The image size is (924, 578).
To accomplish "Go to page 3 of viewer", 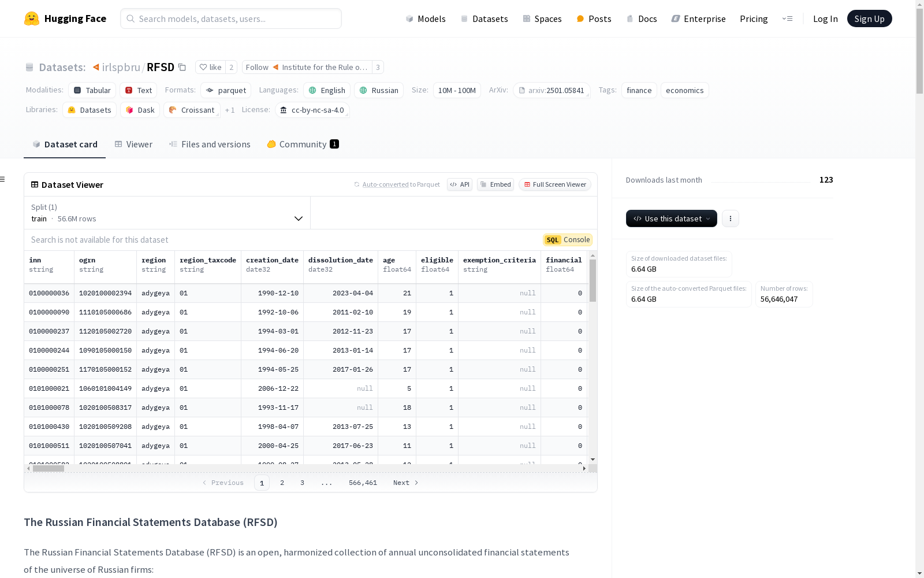I will pos(302,483).
